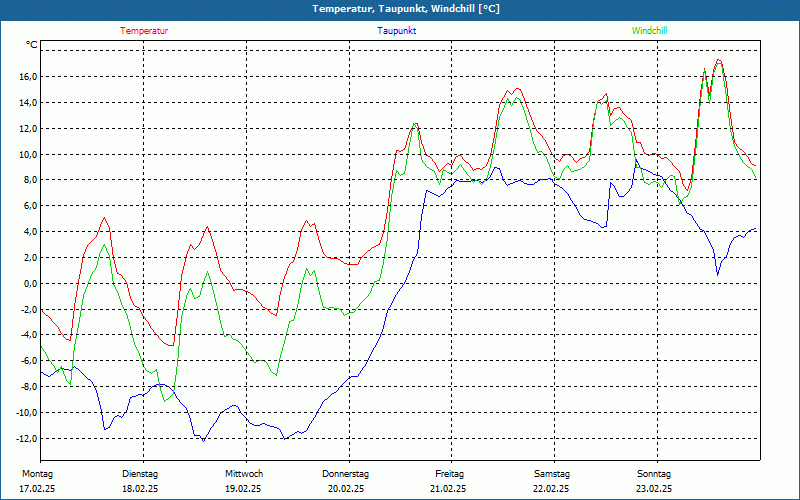Click the 19.02.25 date label
The width and height of the screenshot is (800, 500).
click(243, 489)
